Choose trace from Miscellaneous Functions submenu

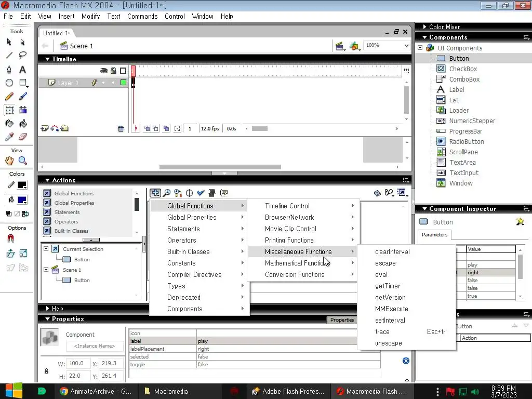pyautogui.click(x=406, y=332)
